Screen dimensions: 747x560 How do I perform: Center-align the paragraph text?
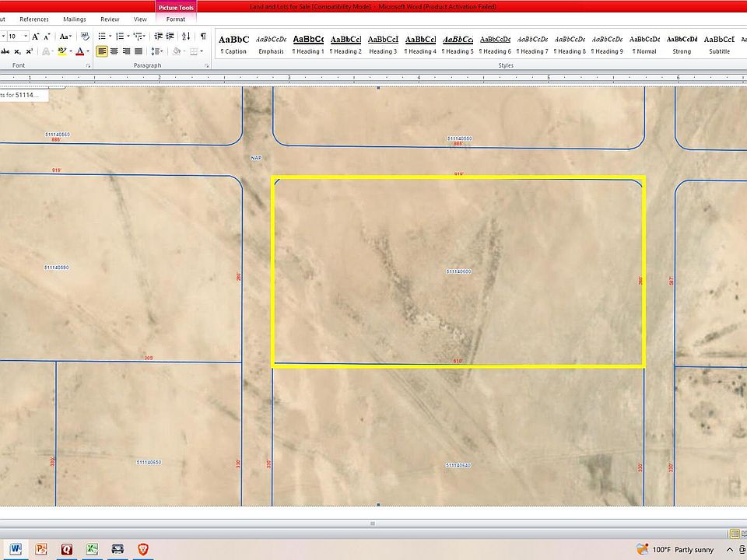[114, 51]
